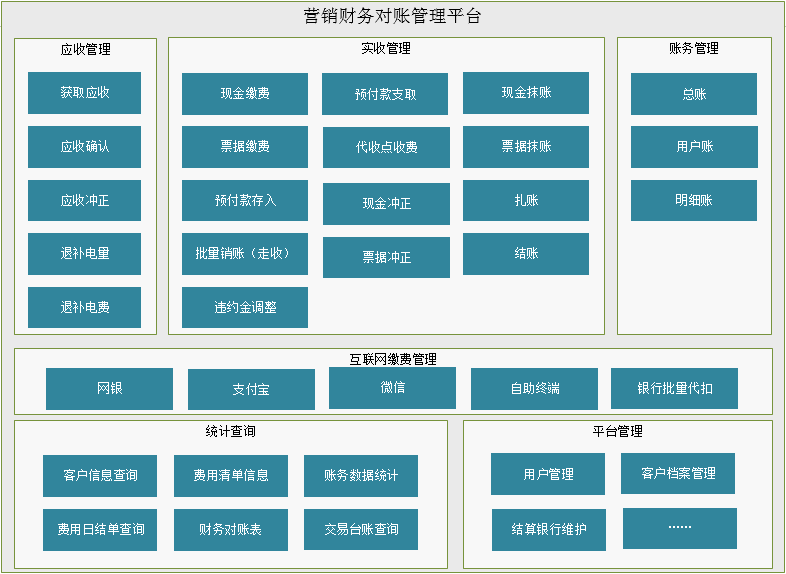Select the 总账 module
This screenshot has height=574, width=786.
coord(693,94)
